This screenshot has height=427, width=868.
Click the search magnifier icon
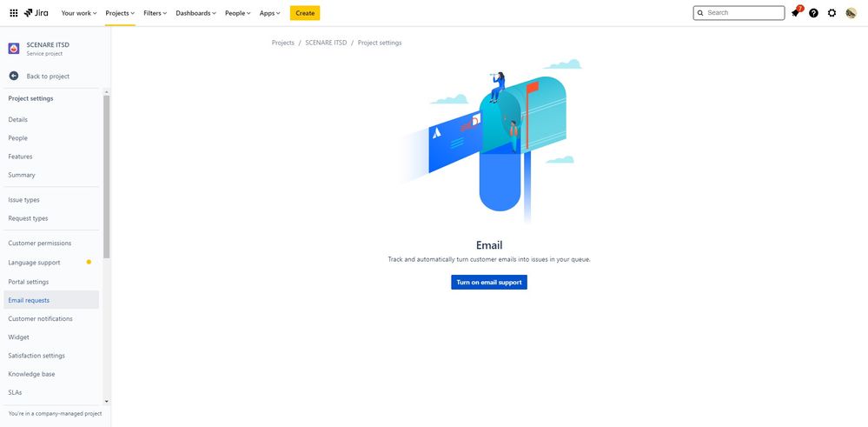pyautogui.click(x=700, y=13)
